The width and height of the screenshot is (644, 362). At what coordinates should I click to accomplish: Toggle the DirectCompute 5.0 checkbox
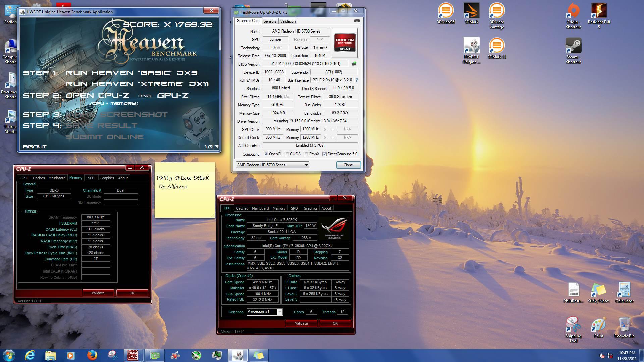click(324, 154)
